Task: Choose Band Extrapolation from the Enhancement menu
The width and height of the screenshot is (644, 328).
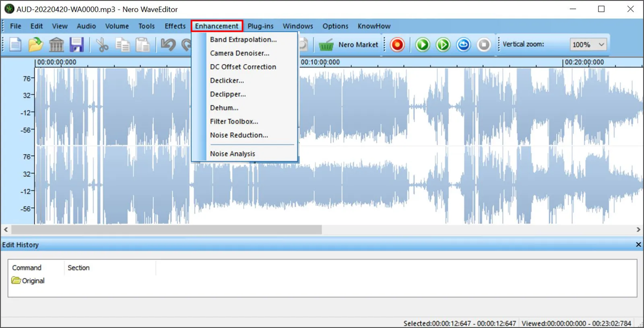Action: coord(244,39)
